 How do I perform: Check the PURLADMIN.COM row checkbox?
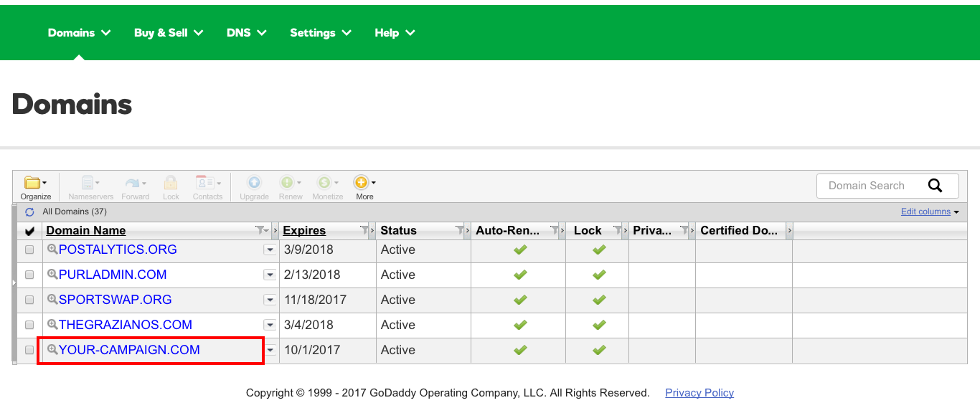click(x=29, y=275)
